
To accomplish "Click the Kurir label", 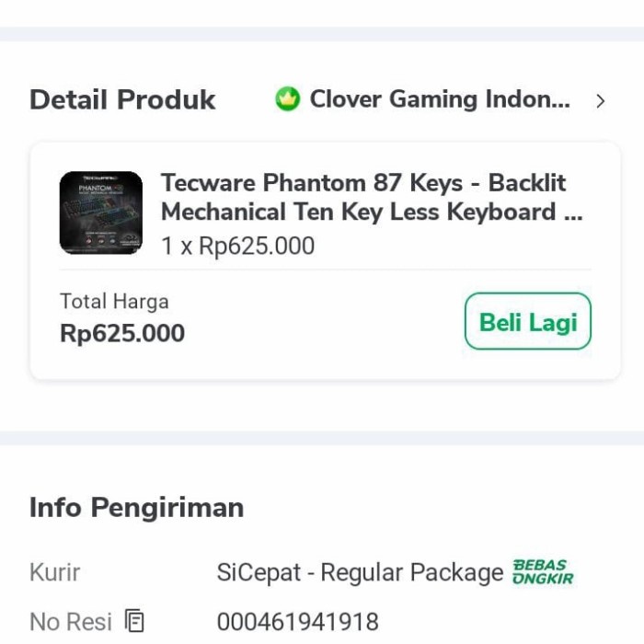I will [x=54, y=572].
